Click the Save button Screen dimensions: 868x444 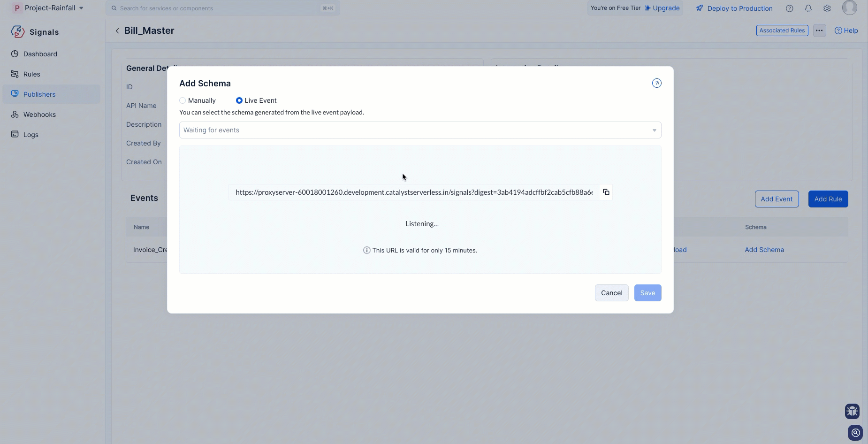[647, 293]
